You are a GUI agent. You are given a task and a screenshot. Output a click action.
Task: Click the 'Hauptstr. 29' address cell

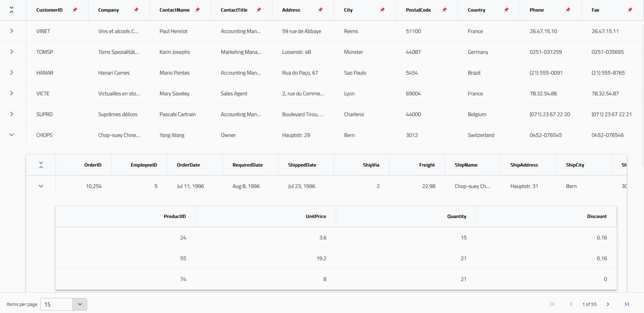pyautogui.click(x=303, y=135)
